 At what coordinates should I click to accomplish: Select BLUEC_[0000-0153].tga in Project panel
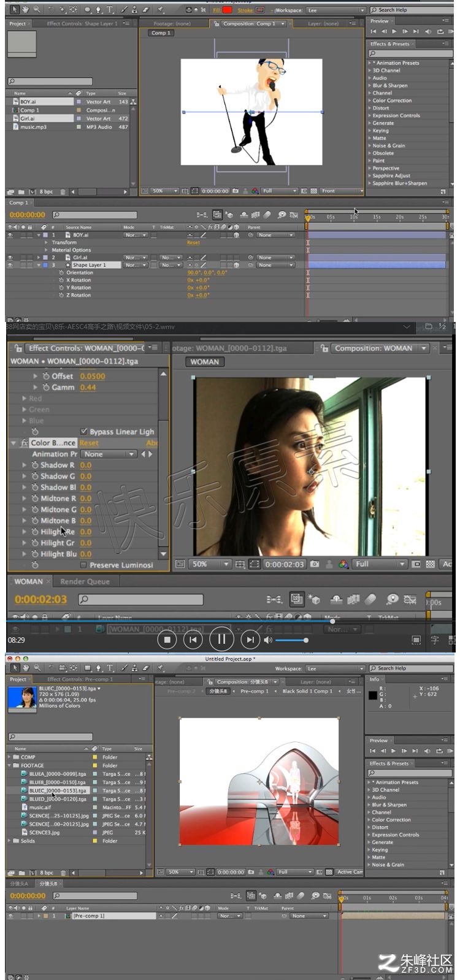58,791
